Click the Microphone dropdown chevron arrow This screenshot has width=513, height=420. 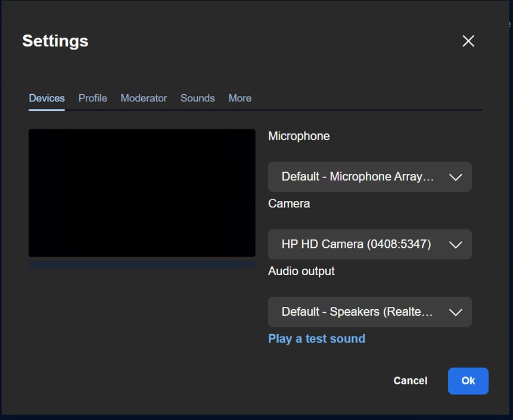coord(455,177)
